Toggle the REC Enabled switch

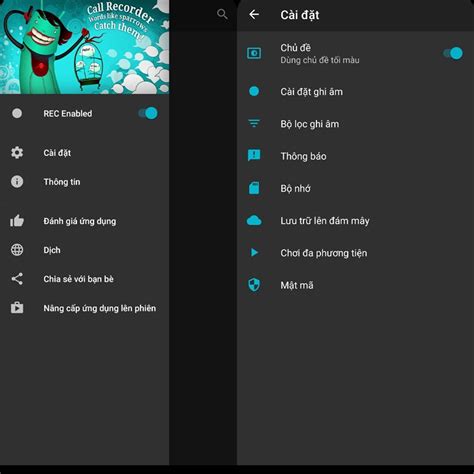[148, 113]
